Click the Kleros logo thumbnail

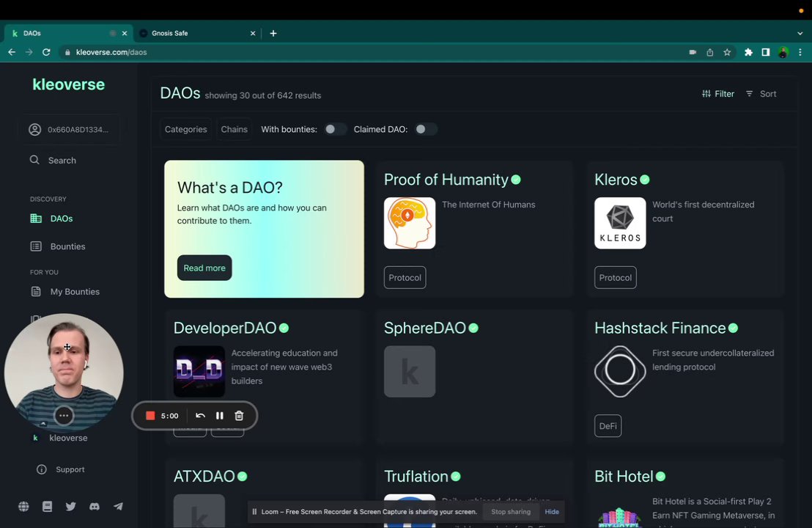(620, 224)
